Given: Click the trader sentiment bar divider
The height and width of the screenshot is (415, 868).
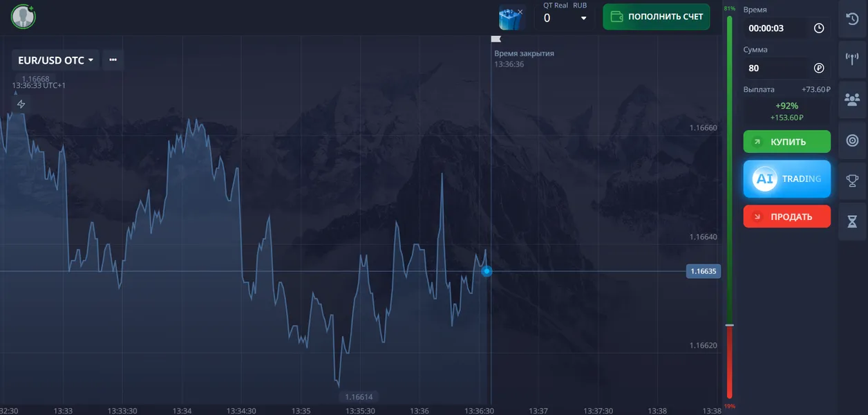Looking at the screenshot, I should pyautogui.click(x=729, y=325).
